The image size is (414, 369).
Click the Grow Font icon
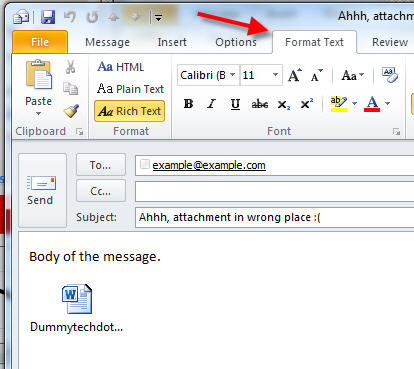pos(295,75)
